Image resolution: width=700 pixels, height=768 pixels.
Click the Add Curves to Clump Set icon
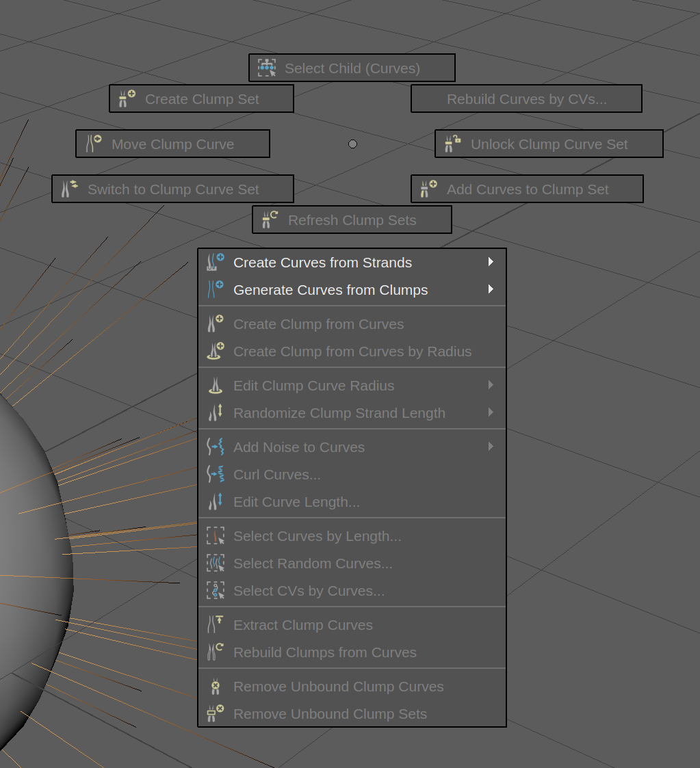pos(428,189)
